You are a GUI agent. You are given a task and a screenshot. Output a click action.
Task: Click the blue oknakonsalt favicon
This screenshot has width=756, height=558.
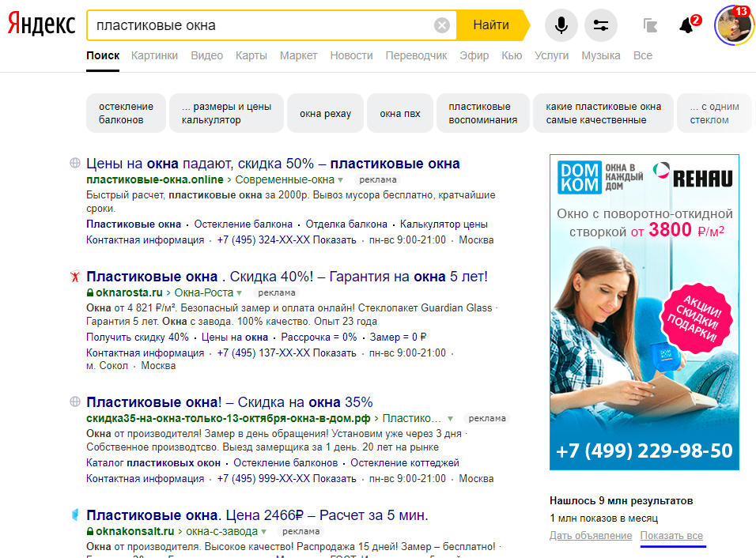click(x=75, y=515)
